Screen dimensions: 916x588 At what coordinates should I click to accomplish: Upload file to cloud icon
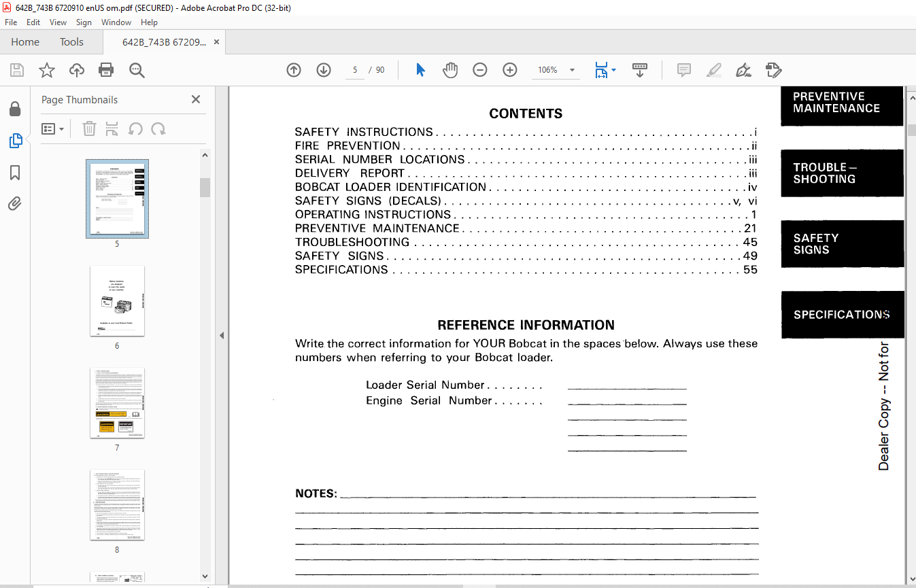[x=77, y=70]
